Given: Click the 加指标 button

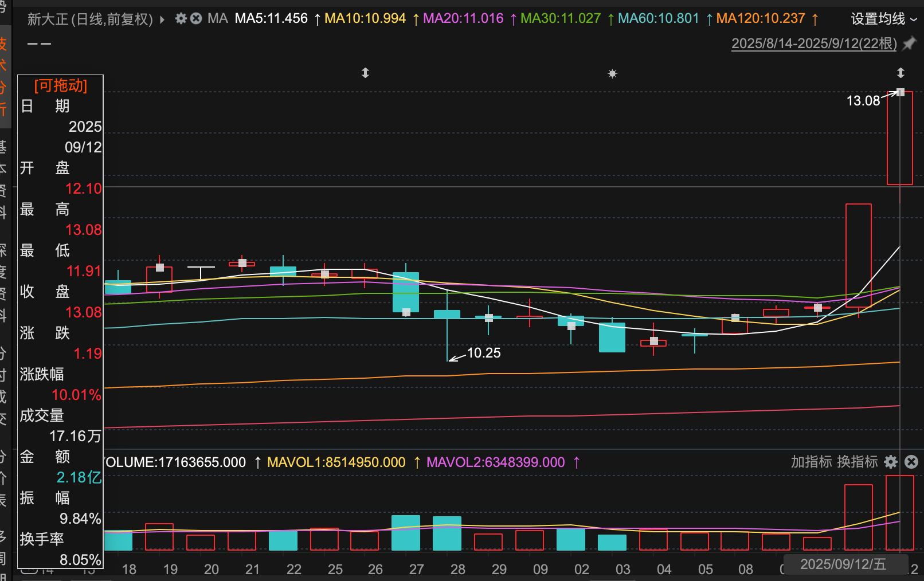Looking at the screenshot, I should (811, 462).
